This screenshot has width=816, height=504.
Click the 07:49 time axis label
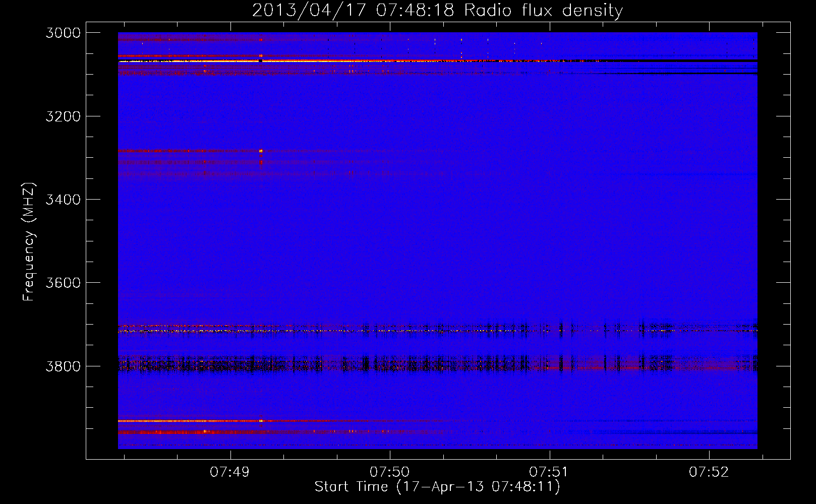pyautogui.click(x=230, y=472)
